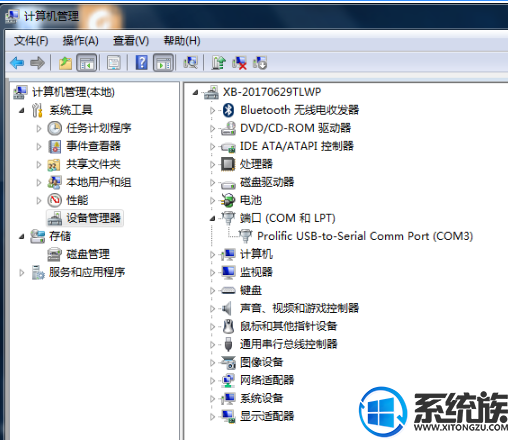The width and height of the screenshot is (508, 440).
Task: Click the Back arrow toolbar icon
Action: (17, 63)
